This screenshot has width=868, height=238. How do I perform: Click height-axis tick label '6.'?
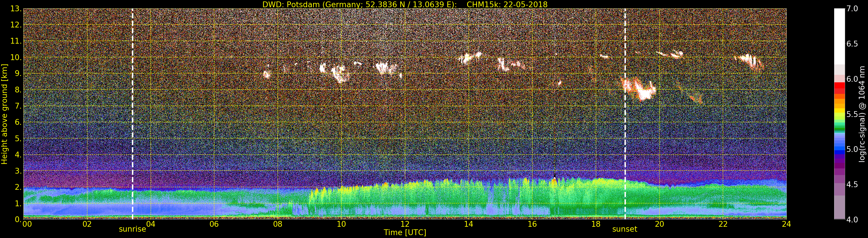pos(18,122)
